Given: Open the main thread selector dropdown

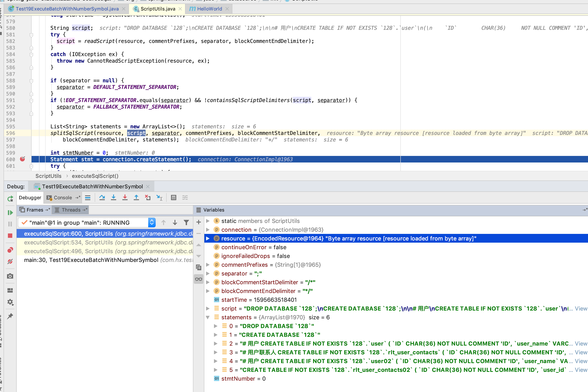Looking at the screenshot, I should click(x=152, y=222).
